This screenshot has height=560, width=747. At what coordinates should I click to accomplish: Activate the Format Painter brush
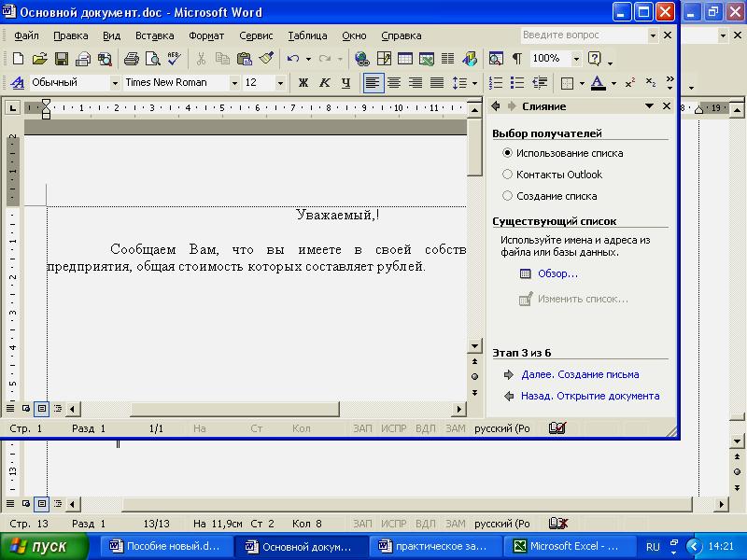[266, 59]
